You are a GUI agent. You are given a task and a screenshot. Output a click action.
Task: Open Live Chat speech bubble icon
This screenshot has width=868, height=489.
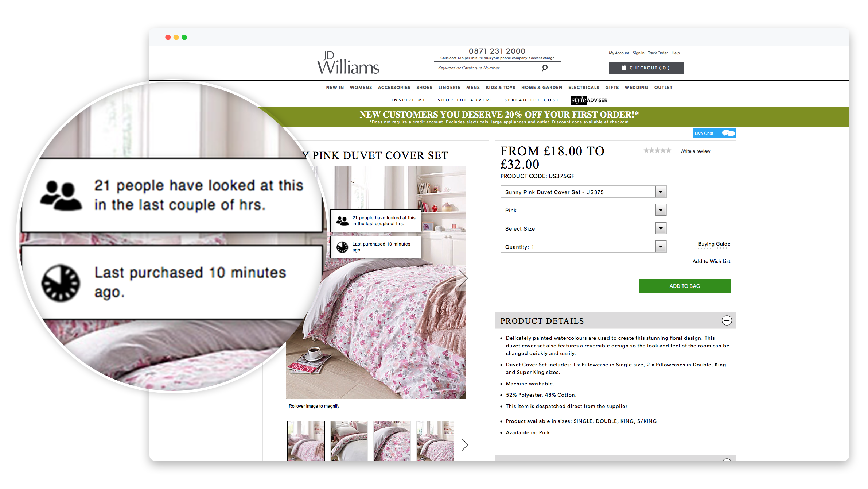[x=728, y=133]
